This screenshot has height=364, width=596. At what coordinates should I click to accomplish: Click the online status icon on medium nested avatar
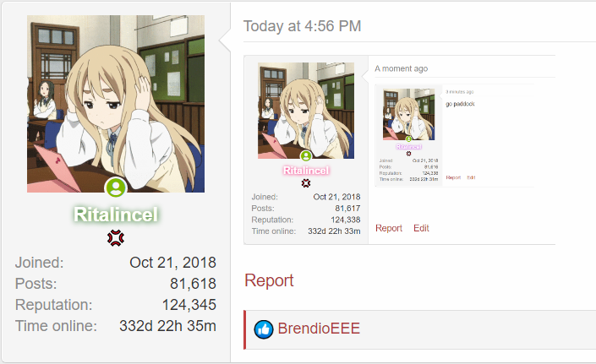pos(306,155)
